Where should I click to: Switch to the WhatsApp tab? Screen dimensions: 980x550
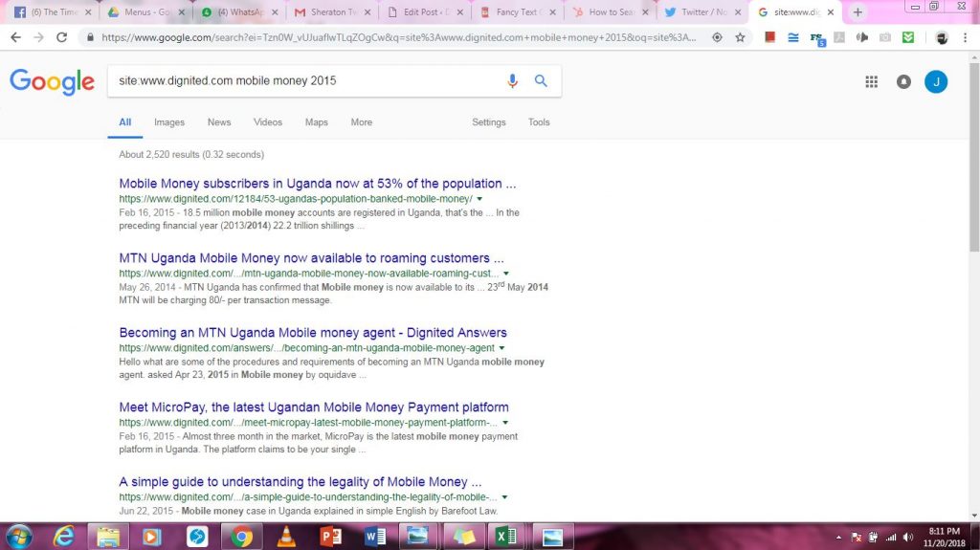(x=240, y=11)
